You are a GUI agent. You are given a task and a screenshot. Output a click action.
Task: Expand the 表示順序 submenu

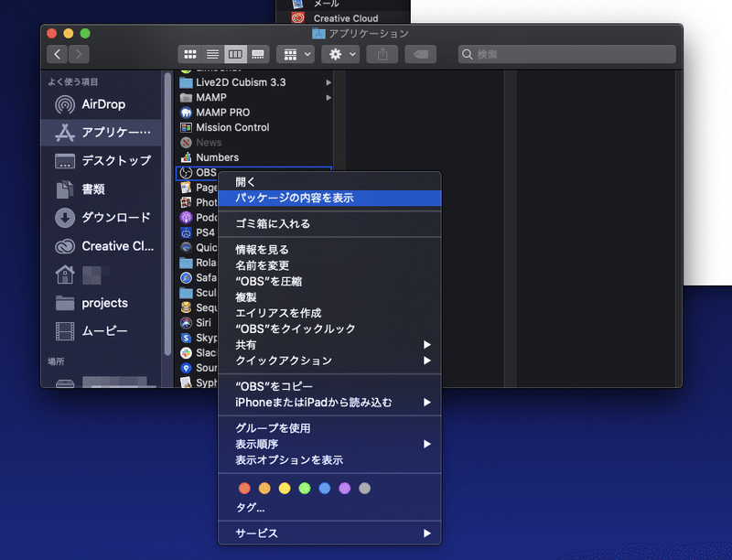(329, 445)
